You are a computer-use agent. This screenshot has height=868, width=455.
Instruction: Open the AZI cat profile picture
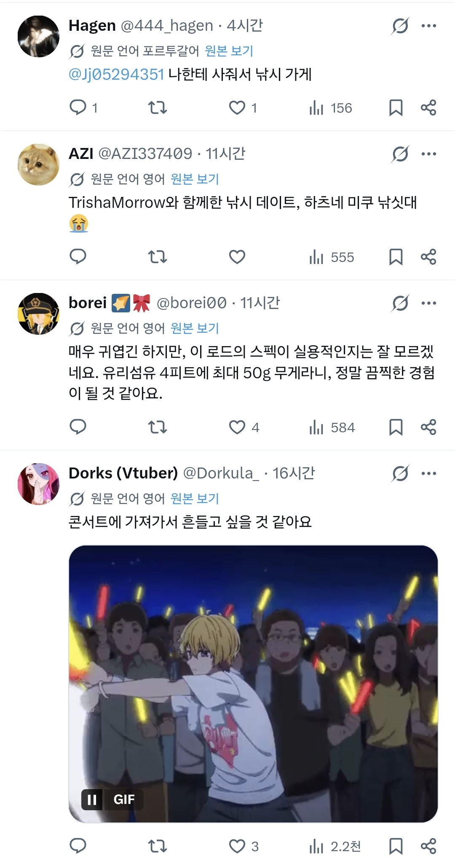38,164
